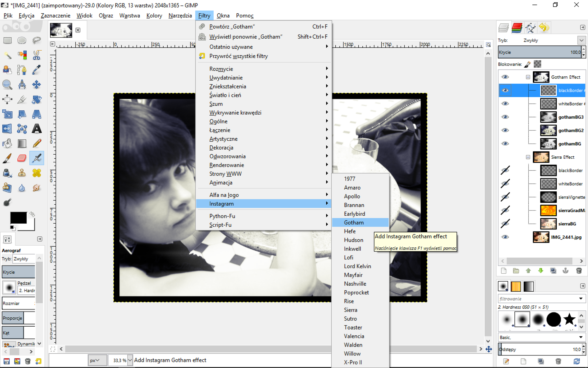Open the Undo History dock tab
Viewport: 588px width, 368px height.
click(x=544, y=28)
